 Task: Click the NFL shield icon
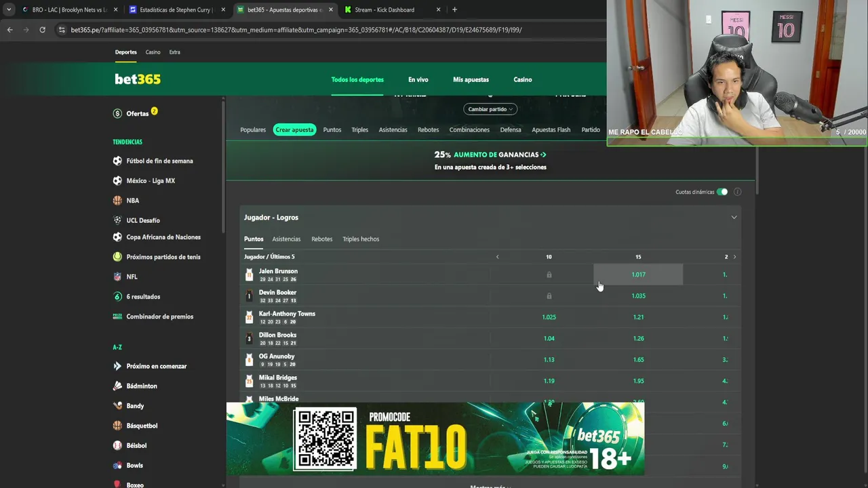pyautogui.click(x=117, y=277)
